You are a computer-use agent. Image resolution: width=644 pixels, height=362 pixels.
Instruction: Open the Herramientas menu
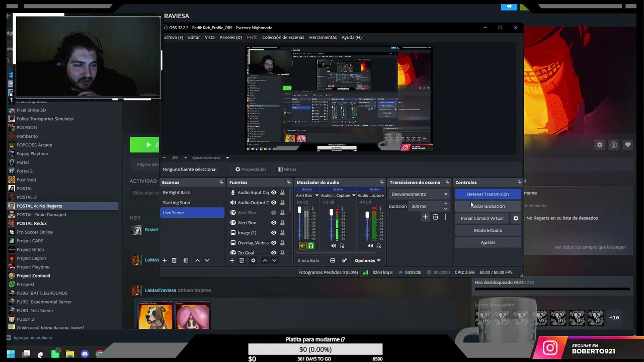323,37
